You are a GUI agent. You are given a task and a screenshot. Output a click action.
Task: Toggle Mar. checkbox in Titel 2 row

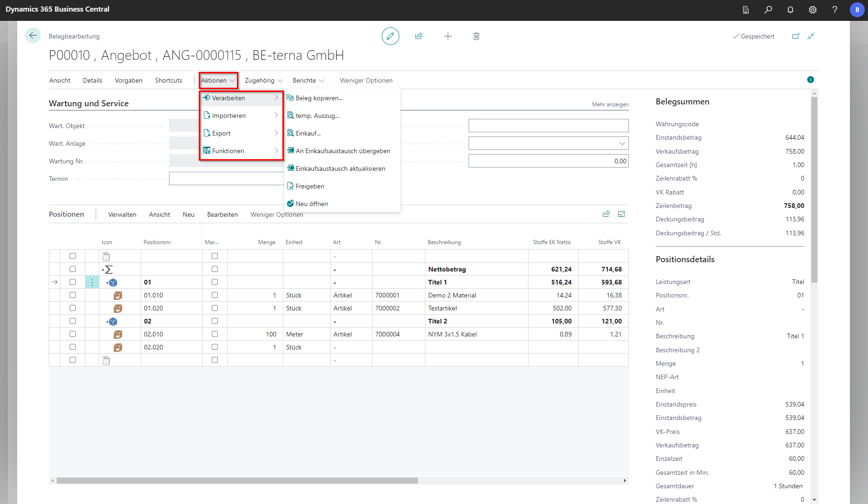tap(215, 321)
